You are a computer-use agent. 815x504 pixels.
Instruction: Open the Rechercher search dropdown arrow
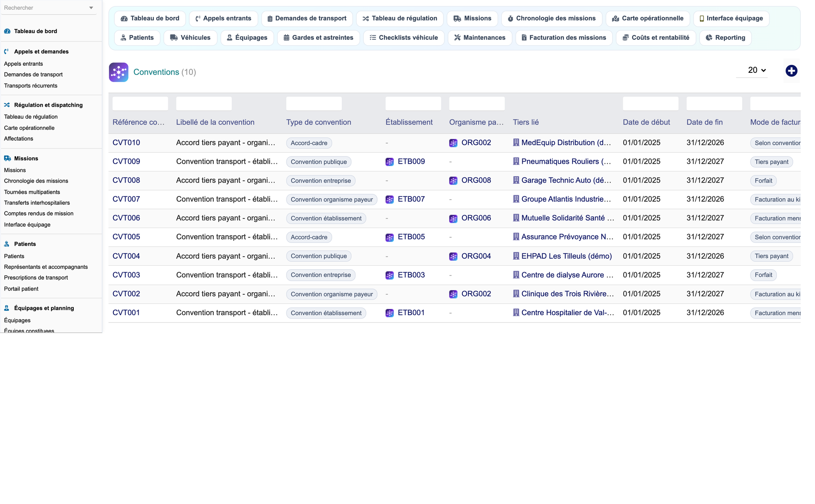91,8
